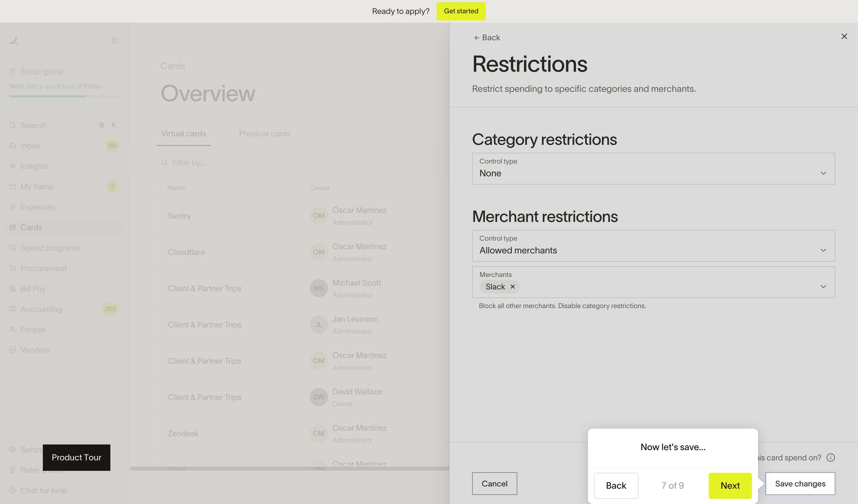Click Next in the tour popup
Image resolution: width=858 pixels, height=504 pixels.
(x=730, y=486)
